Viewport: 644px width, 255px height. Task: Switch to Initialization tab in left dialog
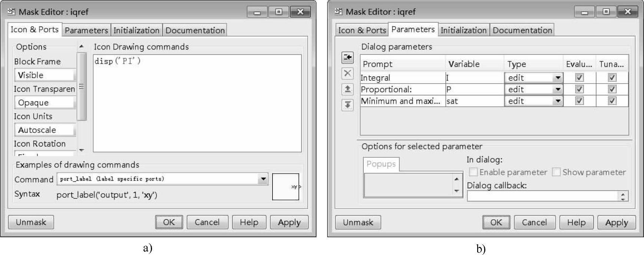point(136,30)
